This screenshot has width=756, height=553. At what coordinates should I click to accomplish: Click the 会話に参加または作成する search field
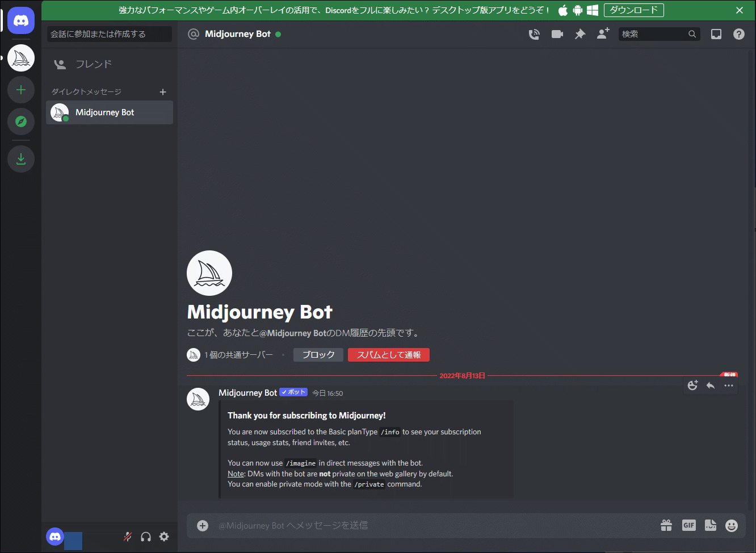coord(110,34)
